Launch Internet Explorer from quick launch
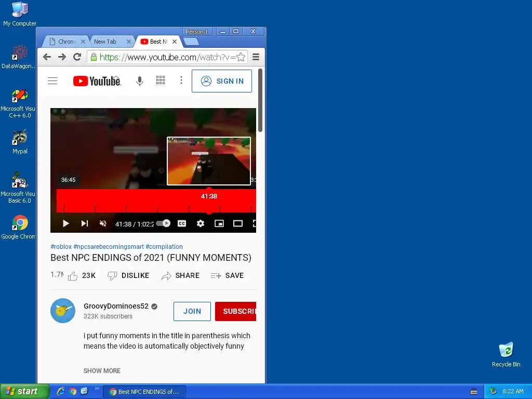This screenshot has height=399, width=532. 61,391
